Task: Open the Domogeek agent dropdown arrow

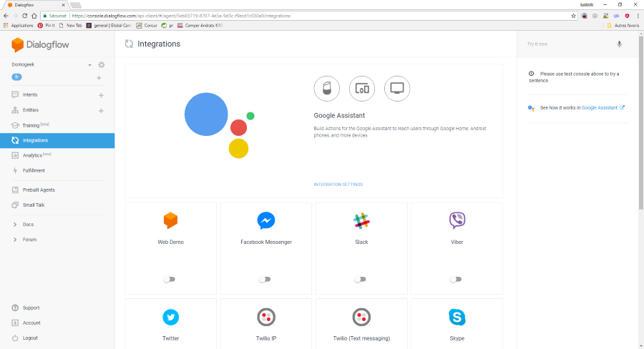Action: tap(89, 65)
